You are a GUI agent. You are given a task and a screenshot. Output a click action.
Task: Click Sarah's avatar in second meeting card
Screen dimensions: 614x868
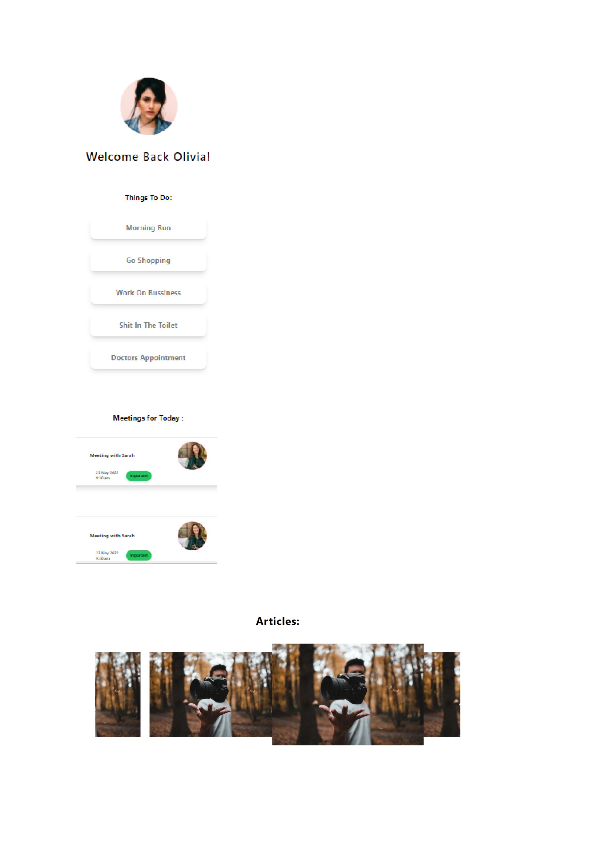(x=193, y=536)
